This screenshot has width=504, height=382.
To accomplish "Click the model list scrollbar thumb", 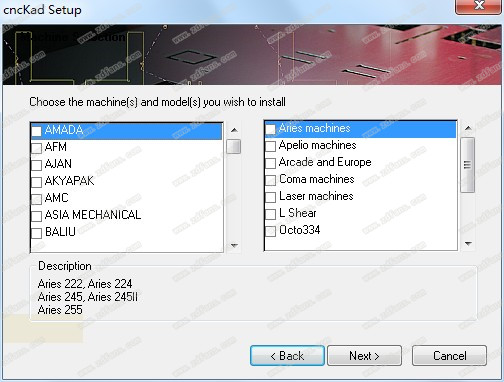I will (x=468, y=165).
